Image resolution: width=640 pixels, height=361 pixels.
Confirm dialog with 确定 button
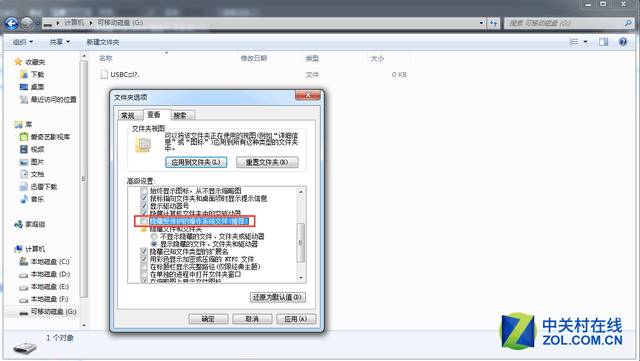pyautogui.click(x=208, y=319)
